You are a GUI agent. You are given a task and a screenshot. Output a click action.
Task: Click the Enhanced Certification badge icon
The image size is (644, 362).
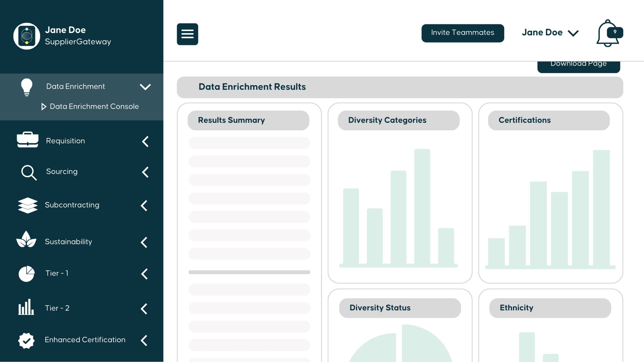pyautogui.click(x=26, y=341)
